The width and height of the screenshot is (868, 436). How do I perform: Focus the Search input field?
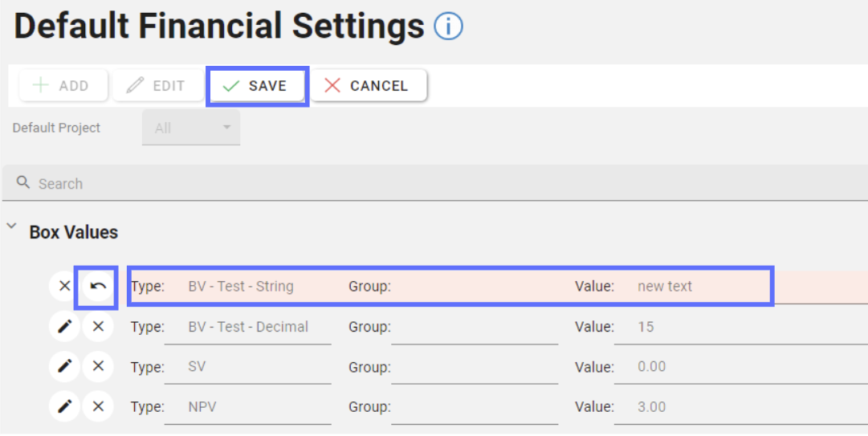click(x=401, y=184)
